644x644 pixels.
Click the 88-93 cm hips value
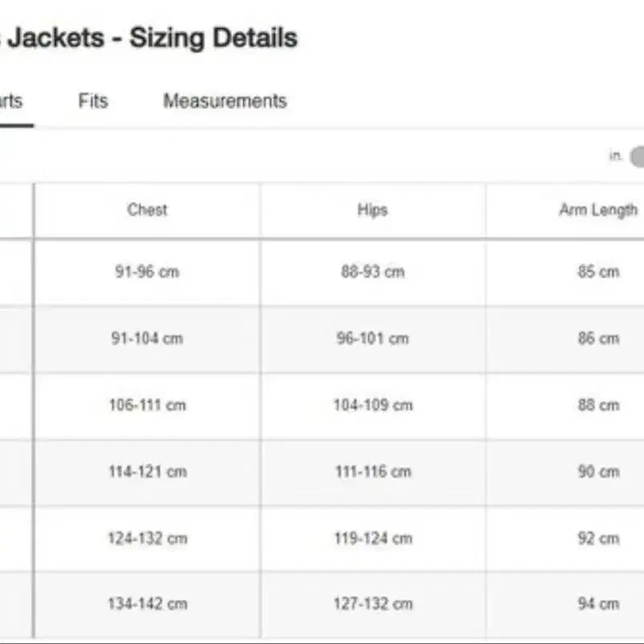pyautogui.click(x=373, y=272)
